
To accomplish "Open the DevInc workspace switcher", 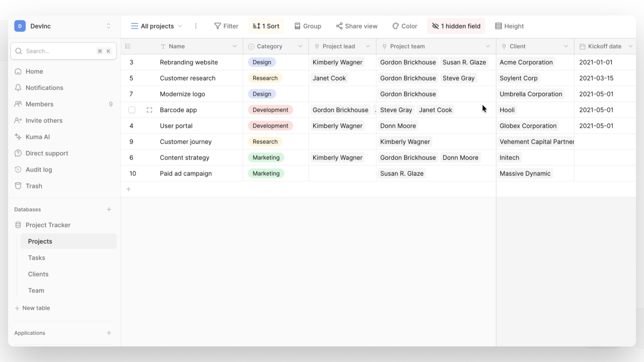I will tap(108, 26).
